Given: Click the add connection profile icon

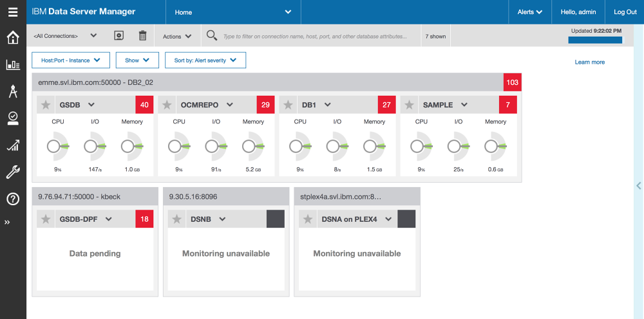Looking at the screenshot, I should (118, 35).
